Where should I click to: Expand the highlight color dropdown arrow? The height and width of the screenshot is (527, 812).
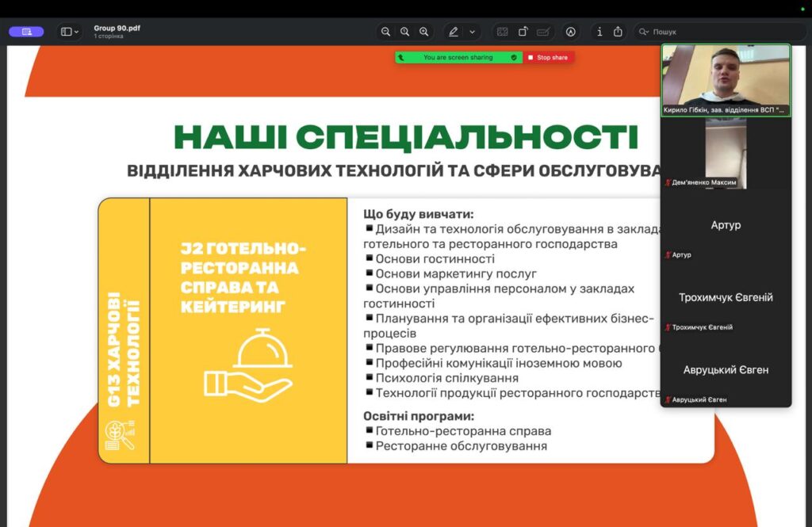[x=473, y=32]
